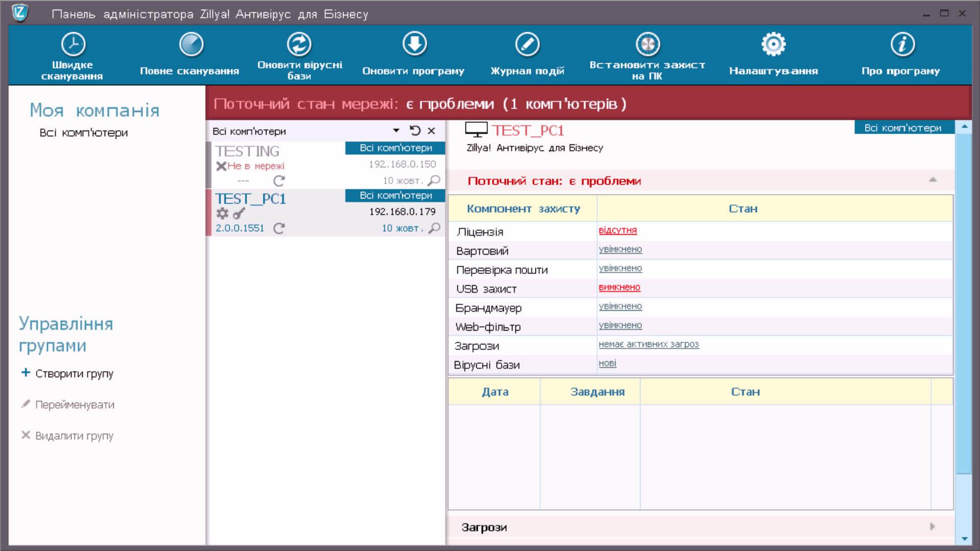Viewport: 980px width, 551px height.
Task: Toggle Брандмауер status увімкнено
Action: (620, 306)
